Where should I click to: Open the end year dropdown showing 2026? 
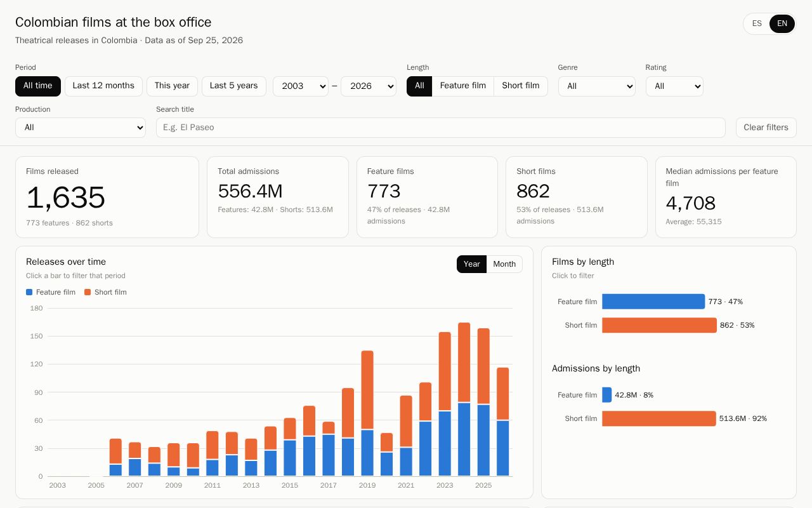coord(369,86)
